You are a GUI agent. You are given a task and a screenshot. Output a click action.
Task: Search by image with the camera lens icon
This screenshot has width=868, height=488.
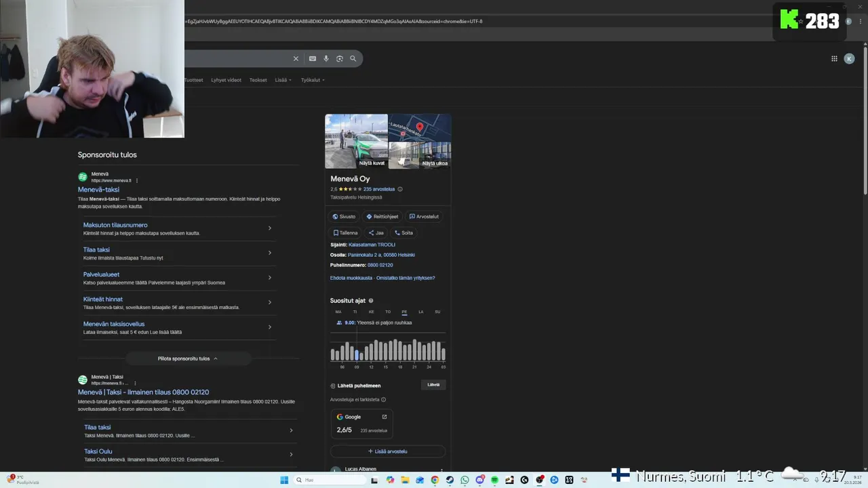pyautogui.click(x=340, y=59)
